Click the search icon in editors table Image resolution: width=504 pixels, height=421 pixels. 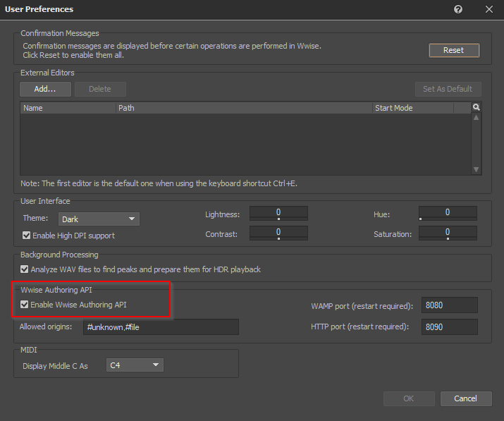(x=476, y=107)
